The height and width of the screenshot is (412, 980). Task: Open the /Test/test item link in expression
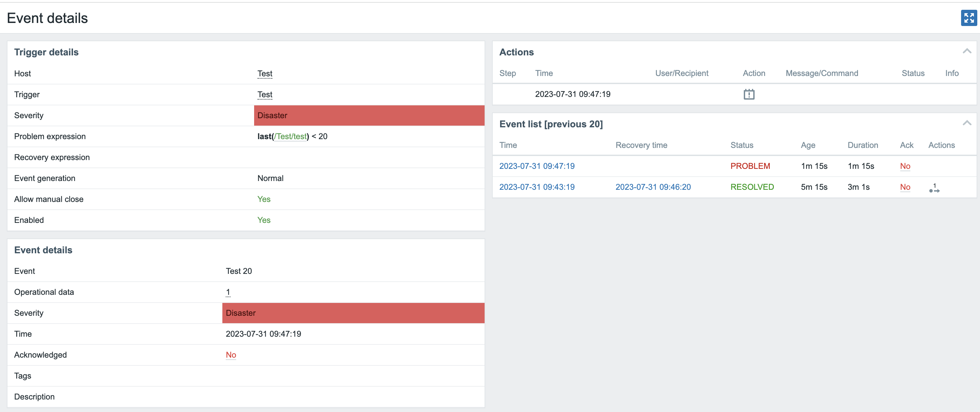point(290,136)
